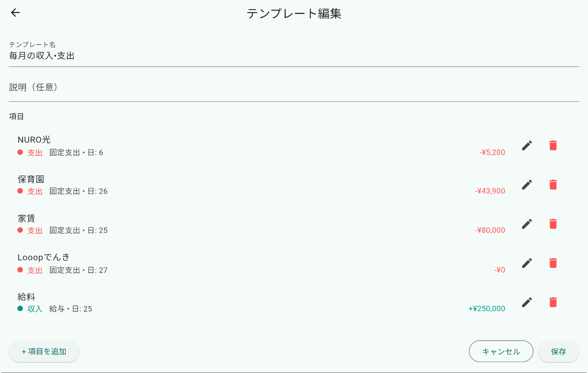Remove the 家賃 item with trash icon
Screen dimensions: 588x373
(553, 224)
